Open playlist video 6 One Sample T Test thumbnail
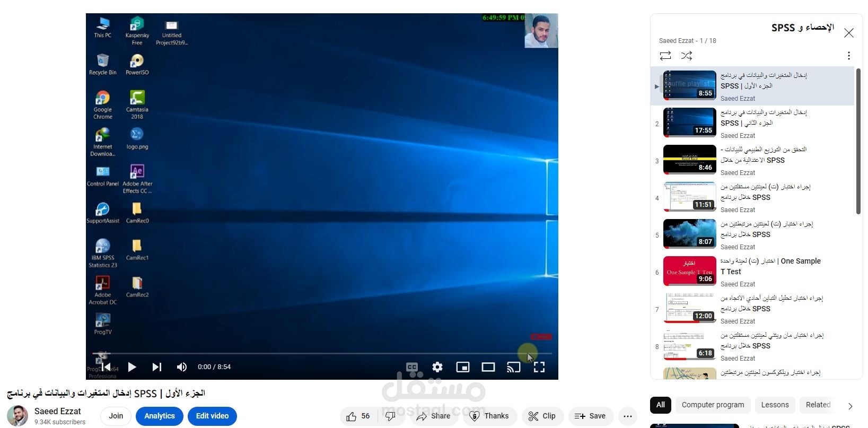Image resolution: width=868 pixels, height=428 pixels. (689, 271)
